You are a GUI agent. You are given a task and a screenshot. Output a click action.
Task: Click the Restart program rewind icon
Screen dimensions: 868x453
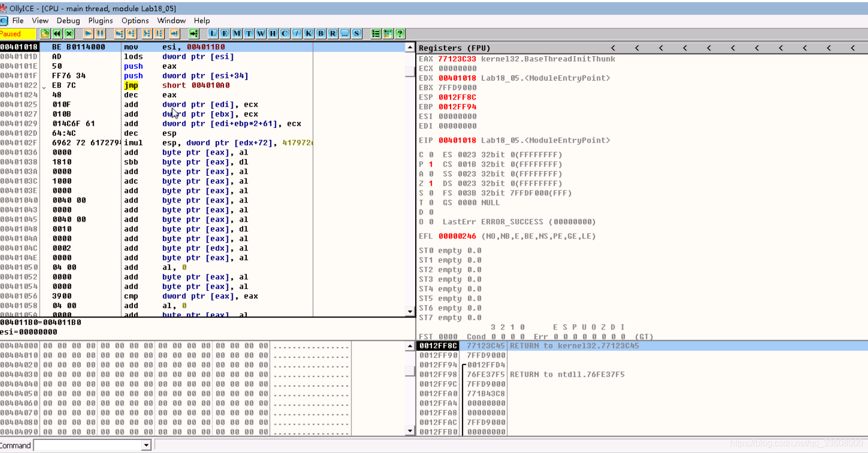(x=57, y=34)
